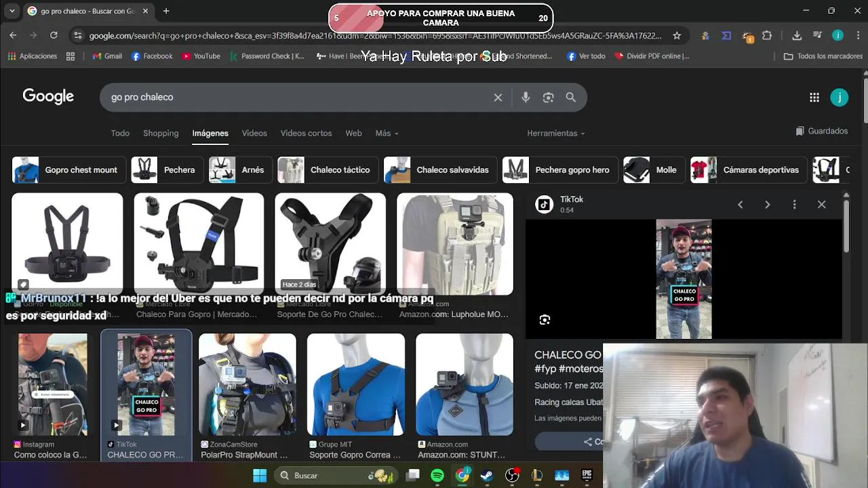868x488 pixels.
Task: Switch to the Shopping tab
Action: click(161, 134)
